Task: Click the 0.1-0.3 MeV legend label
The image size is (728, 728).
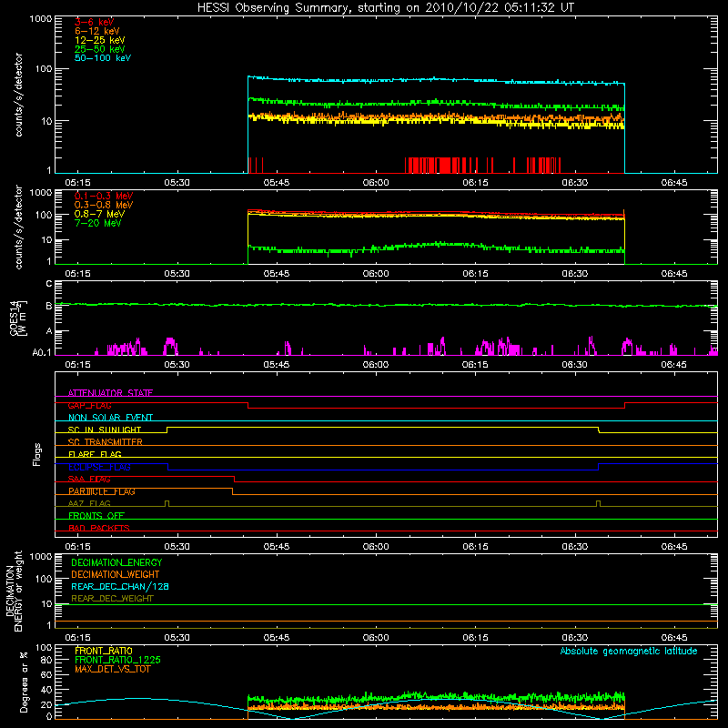Action: point(104,196)
